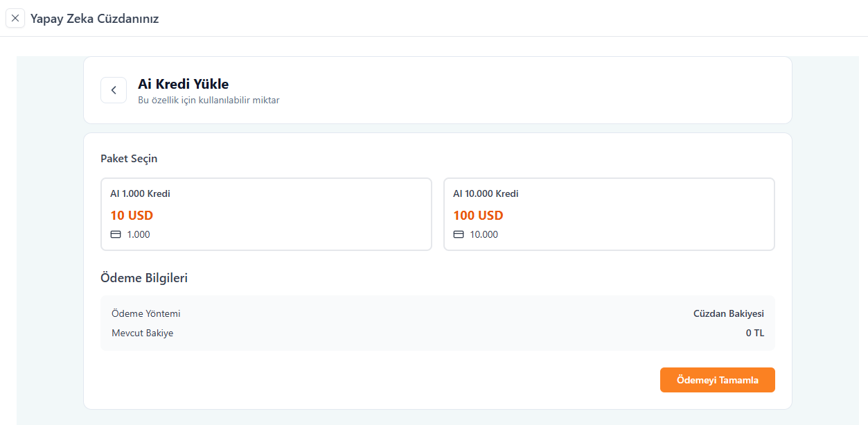Click the 10.000 credit amount text
868x425 pixels.
pyautogui.click(x=484, y=234)
